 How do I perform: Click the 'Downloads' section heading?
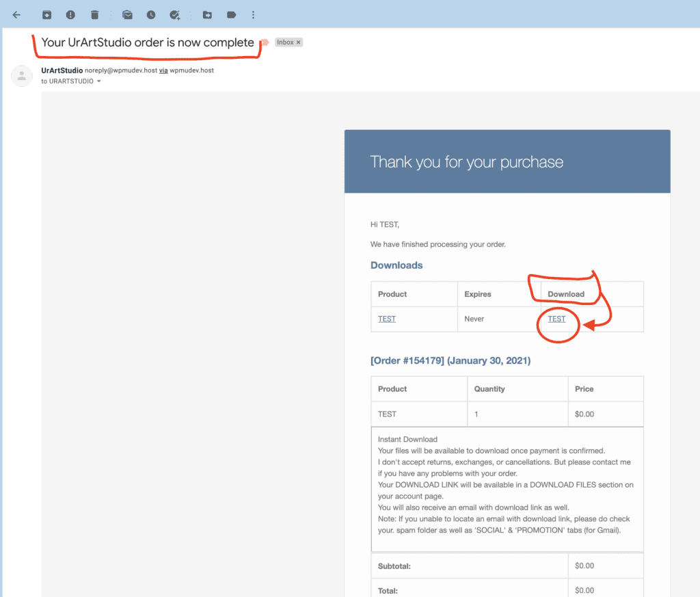tap(396, 265)
